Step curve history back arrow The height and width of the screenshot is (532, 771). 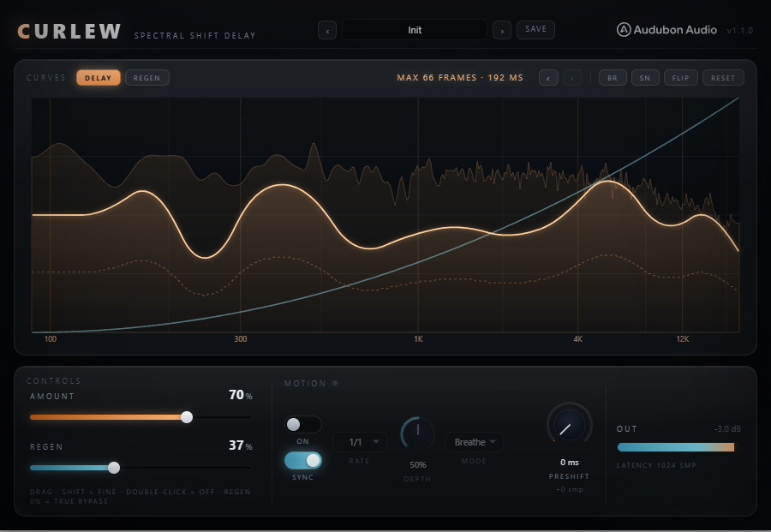point(548,78)
